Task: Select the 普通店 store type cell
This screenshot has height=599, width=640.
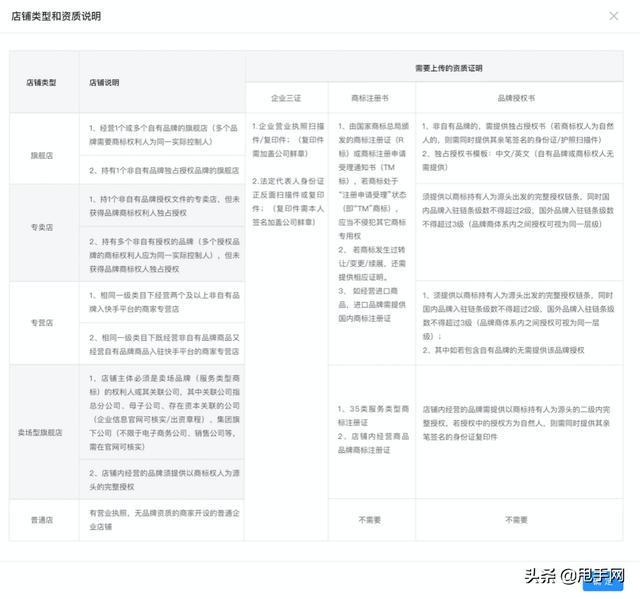Action: [42, 520]
